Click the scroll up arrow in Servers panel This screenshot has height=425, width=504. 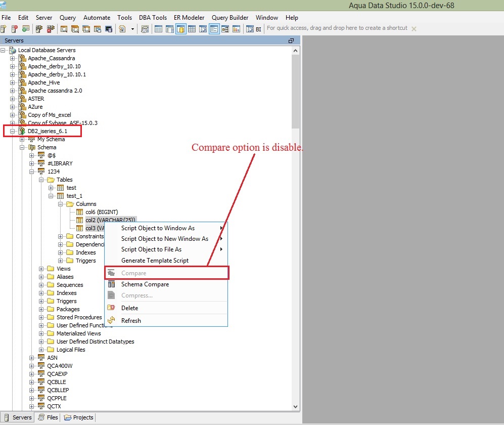coord(295,51)
